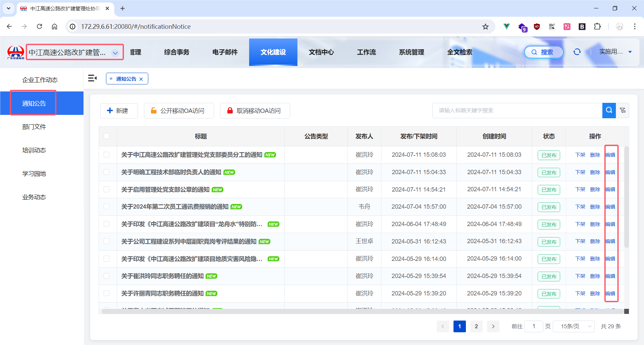Collapse the sidebar with the menu fold icon
644x345 pixels.
pyautogui.click(x=92, y=78)
